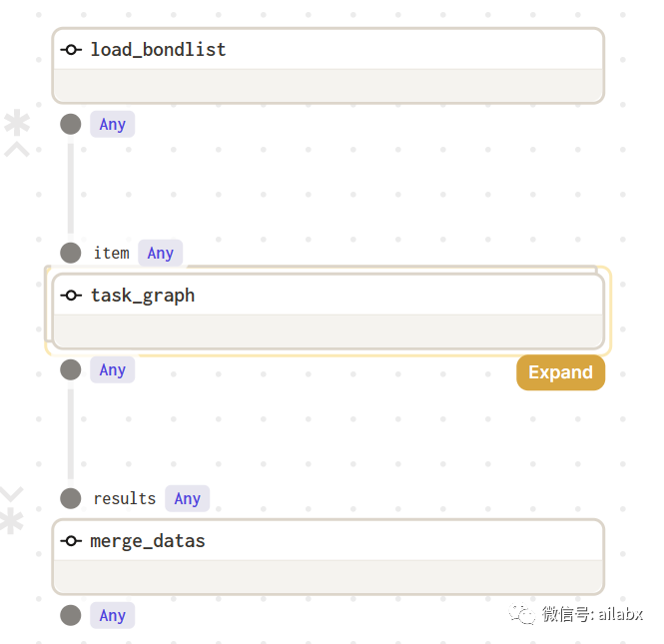Click the edge linking task_graph to results
This screenshot has height=644, width=664.
71,434
